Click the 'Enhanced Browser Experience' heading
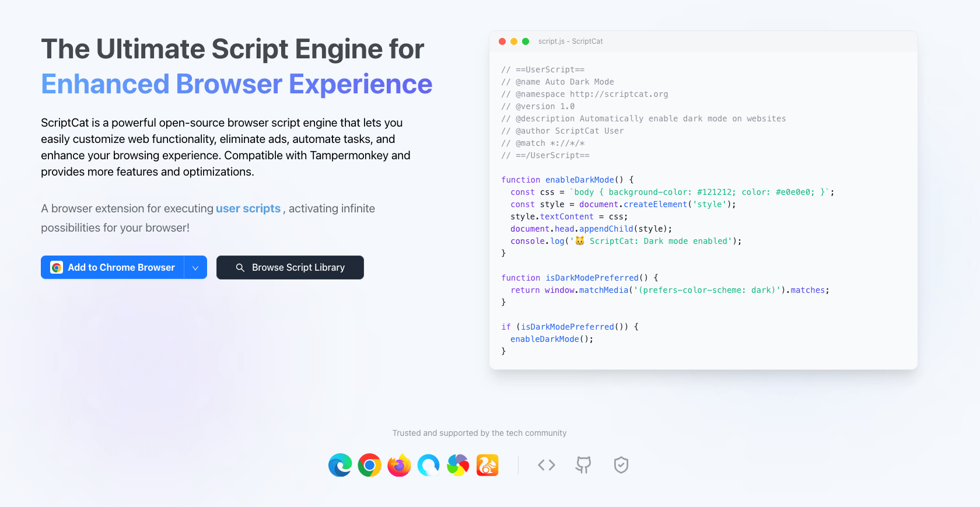Image resolution: width=980 pixels, height=507 pixels. click(x=237, y=84)
